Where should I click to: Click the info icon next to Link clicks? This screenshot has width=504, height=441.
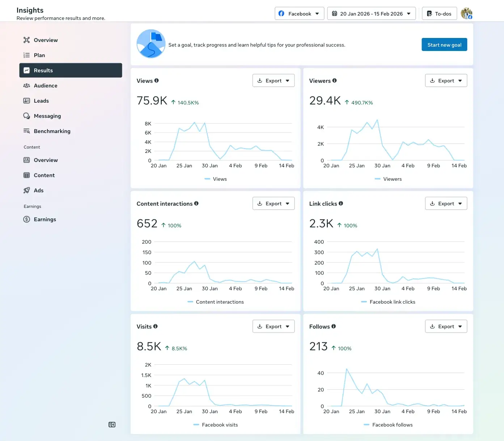pyautogui.click(x=341, y=204)
